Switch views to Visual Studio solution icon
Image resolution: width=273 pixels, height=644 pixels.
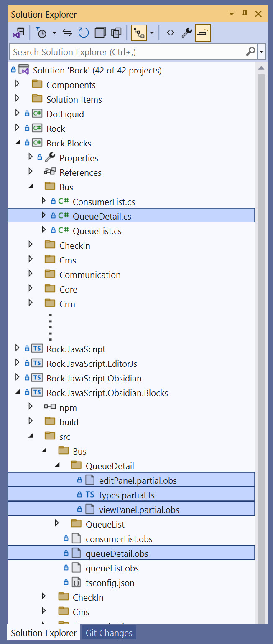click(x=19, y=33)
